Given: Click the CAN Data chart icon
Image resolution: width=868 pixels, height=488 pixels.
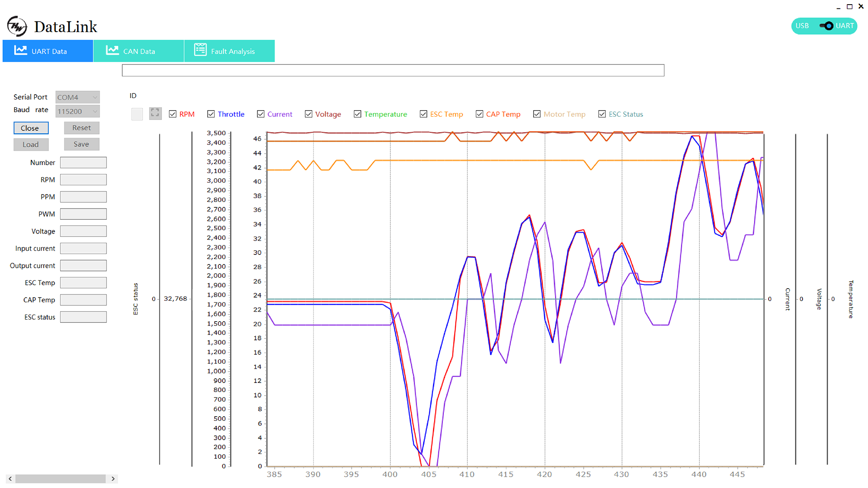Looking at the screenshot, I should coord(112,50).
